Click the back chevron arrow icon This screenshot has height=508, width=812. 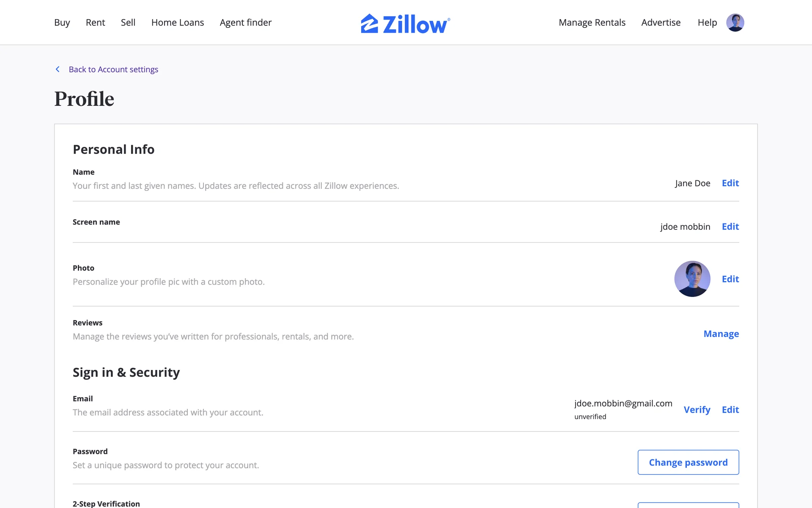[58, 69]
